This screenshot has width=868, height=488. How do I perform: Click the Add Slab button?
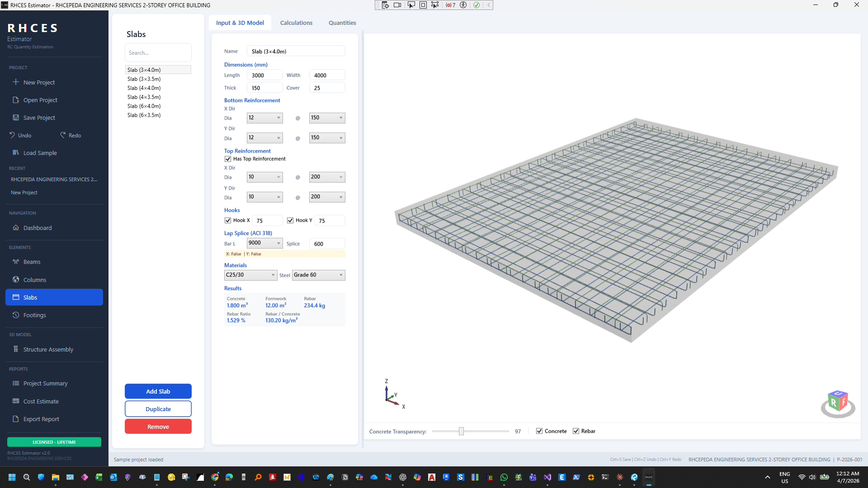click(158, 391)
